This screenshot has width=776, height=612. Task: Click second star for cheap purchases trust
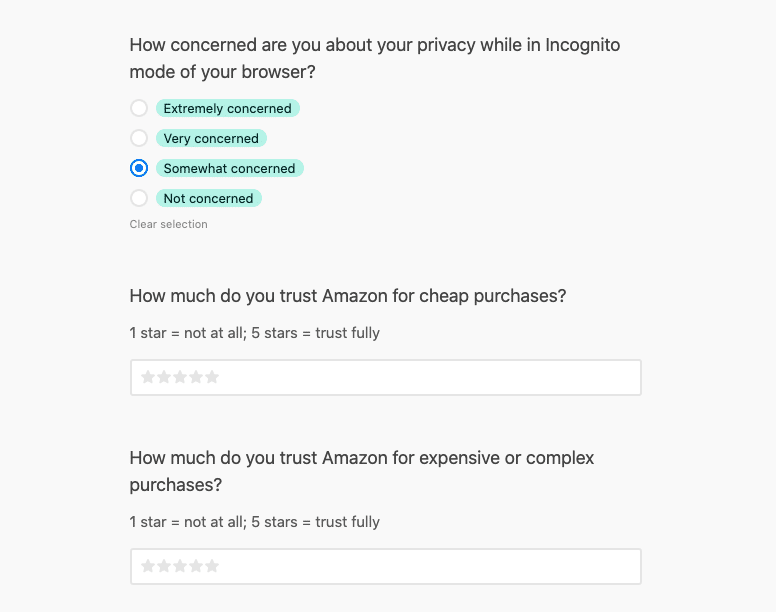click(x=164, y=377)
